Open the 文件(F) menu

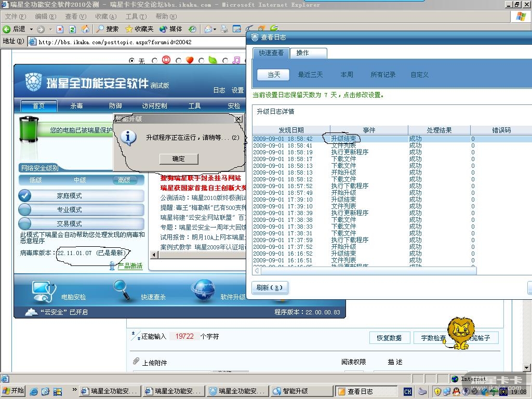(16, 16)
